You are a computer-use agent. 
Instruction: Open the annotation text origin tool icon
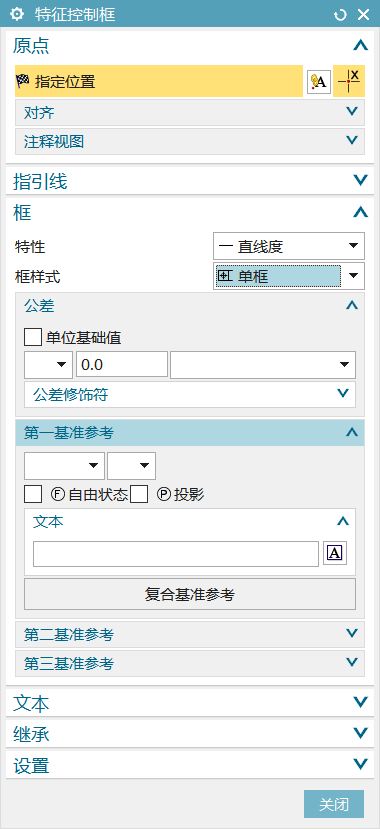coord(319,81)
